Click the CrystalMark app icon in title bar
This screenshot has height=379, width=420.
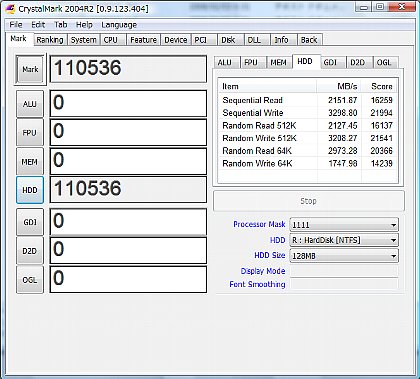coord(11,9)
